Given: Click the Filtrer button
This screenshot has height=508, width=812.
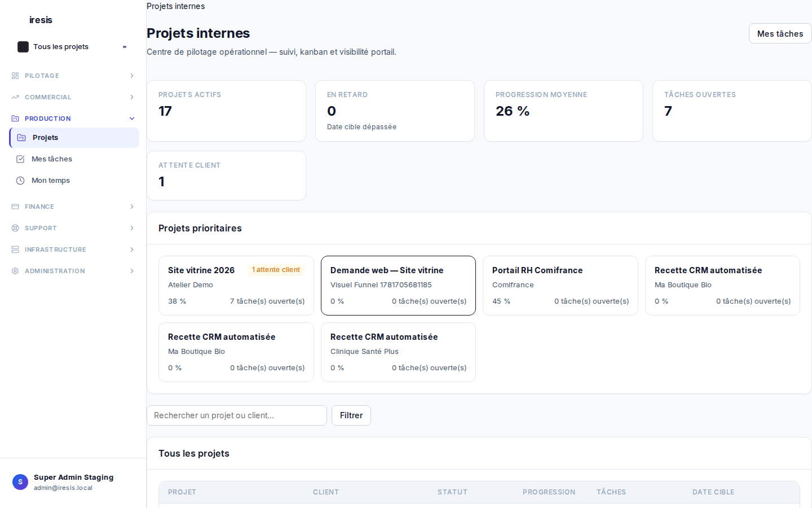Looking at the screenshot, I should tap(351, 415).
